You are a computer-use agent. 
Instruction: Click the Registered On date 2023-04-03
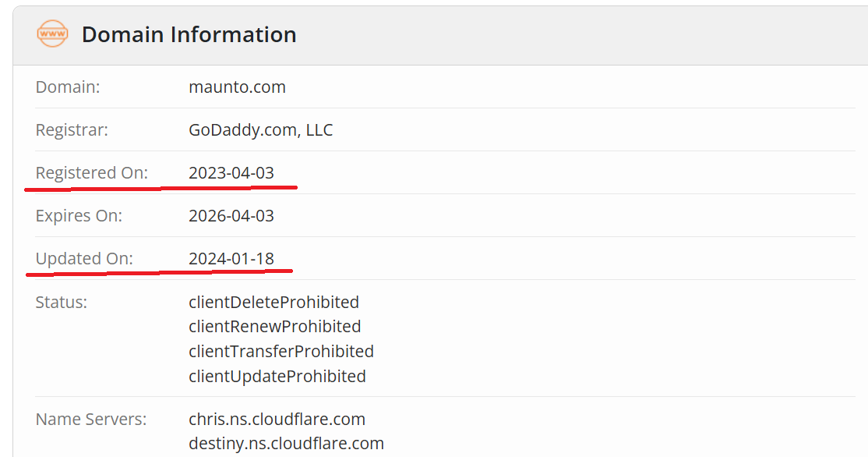(231, 173)
